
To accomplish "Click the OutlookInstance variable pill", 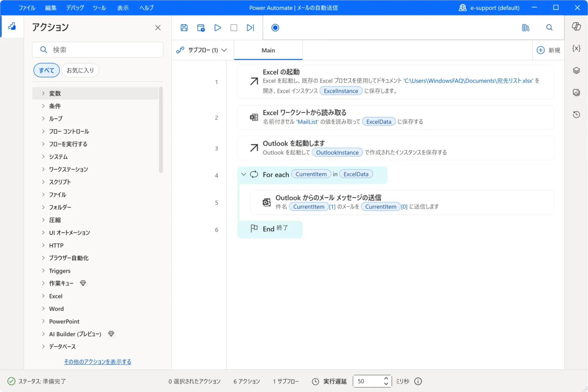I will [337, 152].
